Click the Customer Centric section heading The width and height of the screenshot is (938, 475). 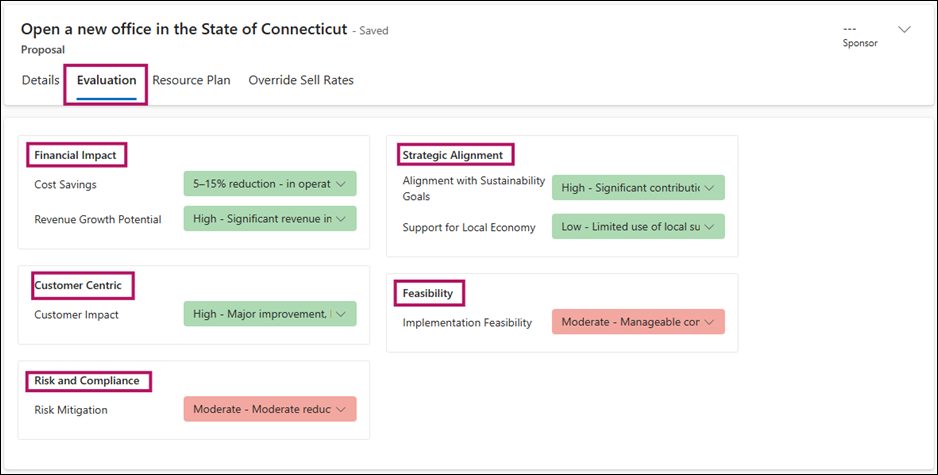(x=78, y=285)
